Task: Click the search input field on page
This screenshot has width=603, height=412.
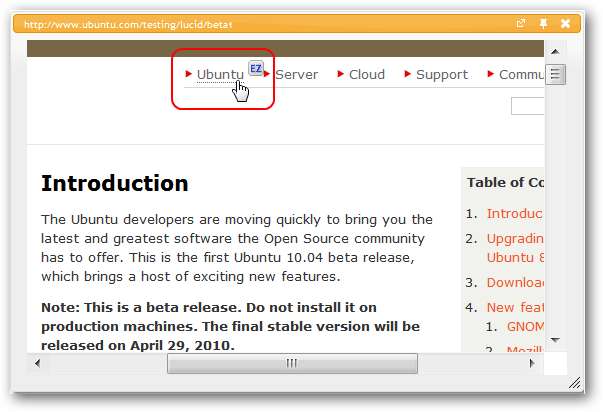Action: click(x=527, y=106)
